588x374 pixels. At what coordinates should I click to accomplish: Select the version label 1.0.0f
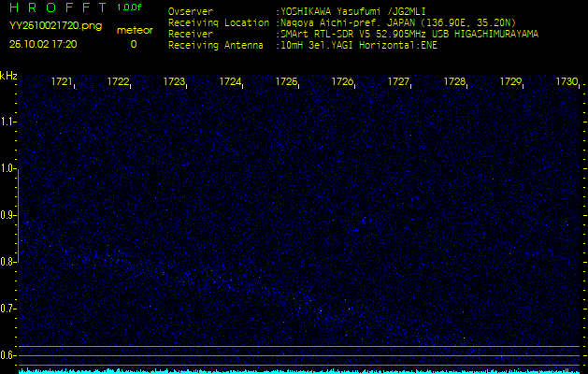[x=129, y=7]
